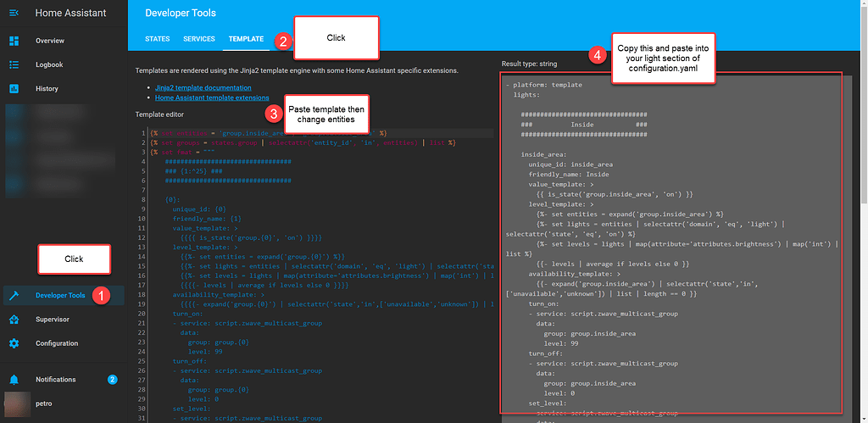Screen dimensions: 868x423
Task: Open Jinja2 template documentation link
Action: [203, 87]
